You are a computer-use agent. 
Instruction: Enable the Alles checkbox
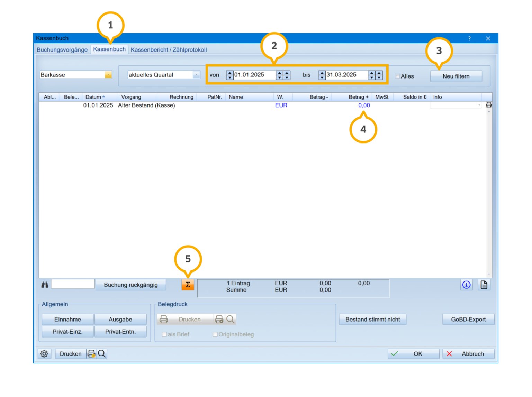click(x=397, y=76)
